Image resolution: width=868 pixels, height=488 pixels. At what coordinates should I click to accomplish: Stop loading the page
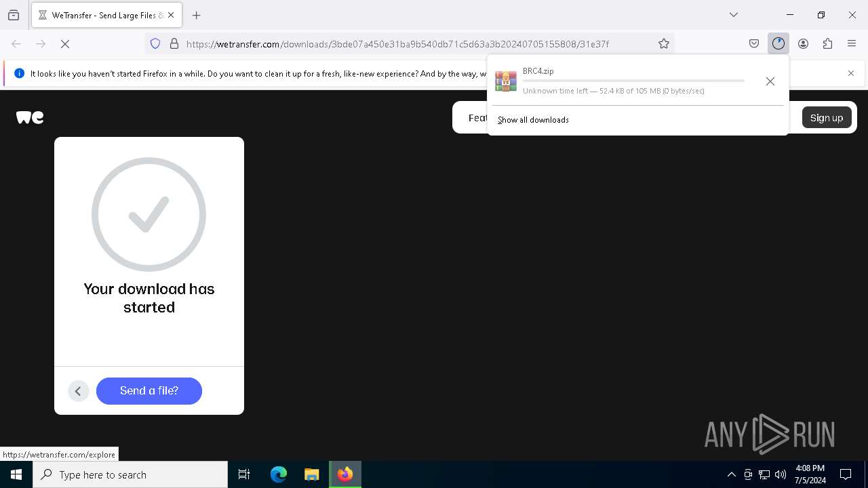65,43
